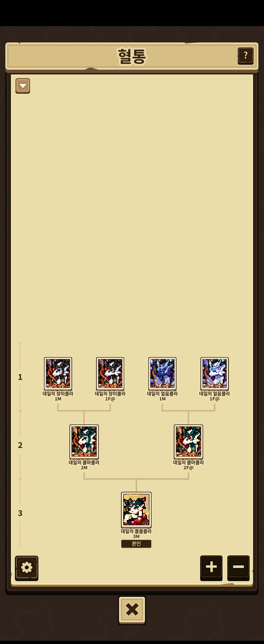The image size is (264, 644).
Task: Click the 데일의 클클클라 name text
Action: tap(136, 531)
